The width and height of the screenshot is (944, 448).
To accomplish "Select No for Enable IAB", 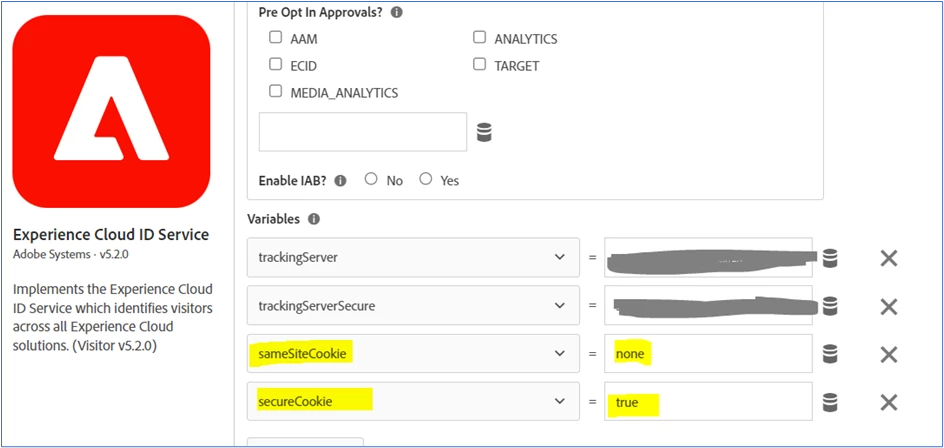I will 371,179.
